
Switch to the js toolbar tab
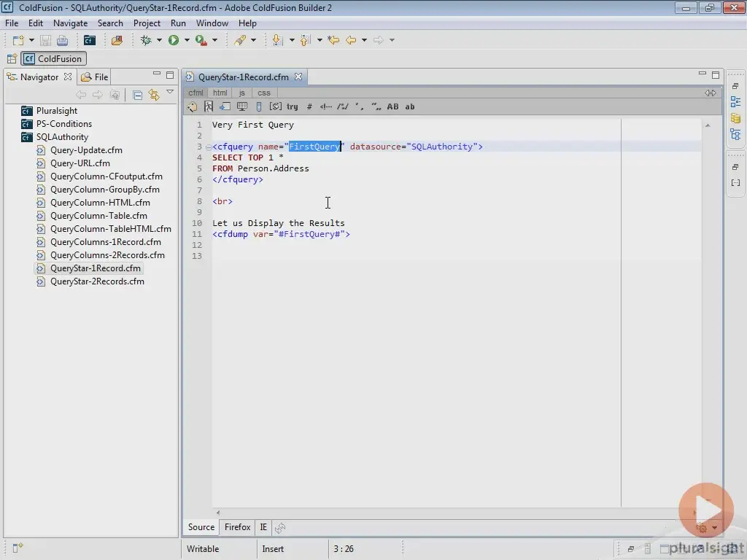[x=242, y=93]
